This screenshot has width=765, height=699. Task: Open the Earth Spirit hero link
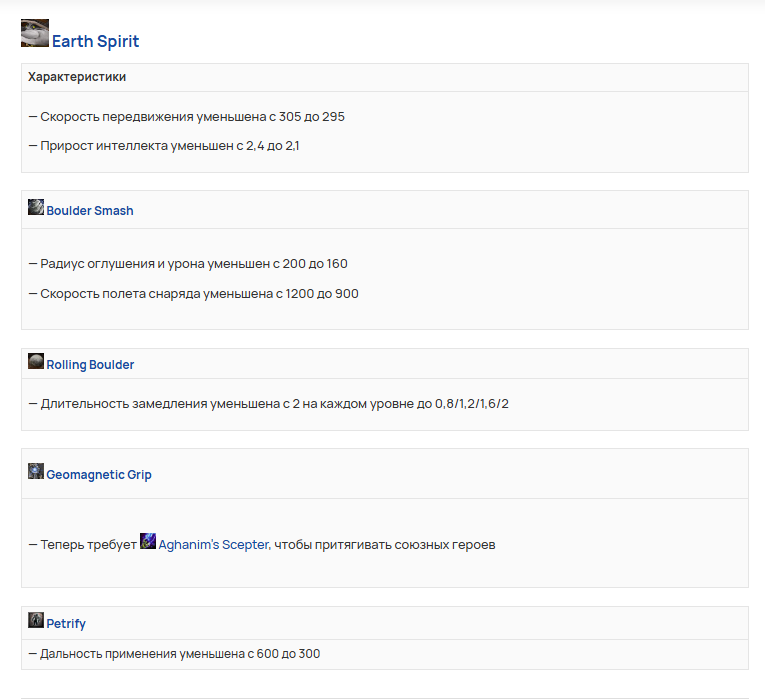(96, 41)
